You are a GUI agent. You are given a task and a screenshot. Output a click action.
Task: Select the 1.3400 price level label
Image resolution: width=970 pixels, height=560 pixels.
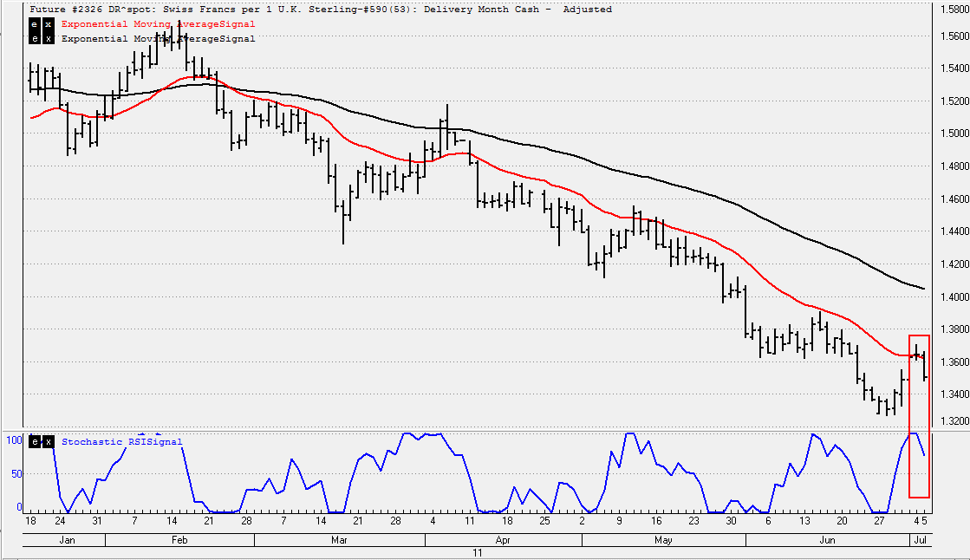(x=954, y=394)
